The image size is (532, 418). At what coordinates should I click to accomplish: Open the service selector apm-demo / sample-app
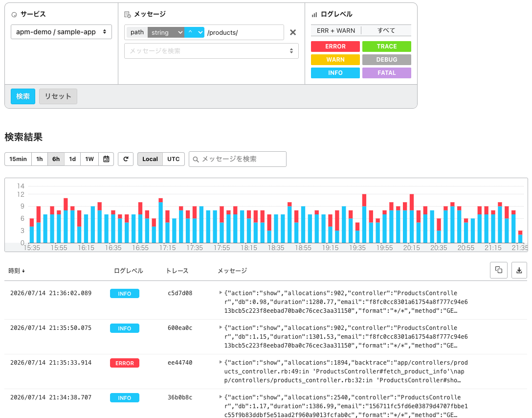click(62, 32)
